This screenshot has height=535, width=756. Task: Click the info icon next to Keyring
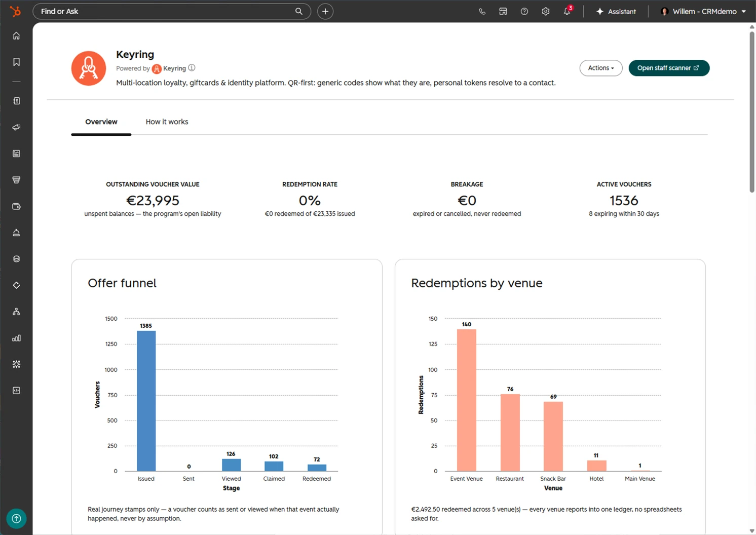192,68
